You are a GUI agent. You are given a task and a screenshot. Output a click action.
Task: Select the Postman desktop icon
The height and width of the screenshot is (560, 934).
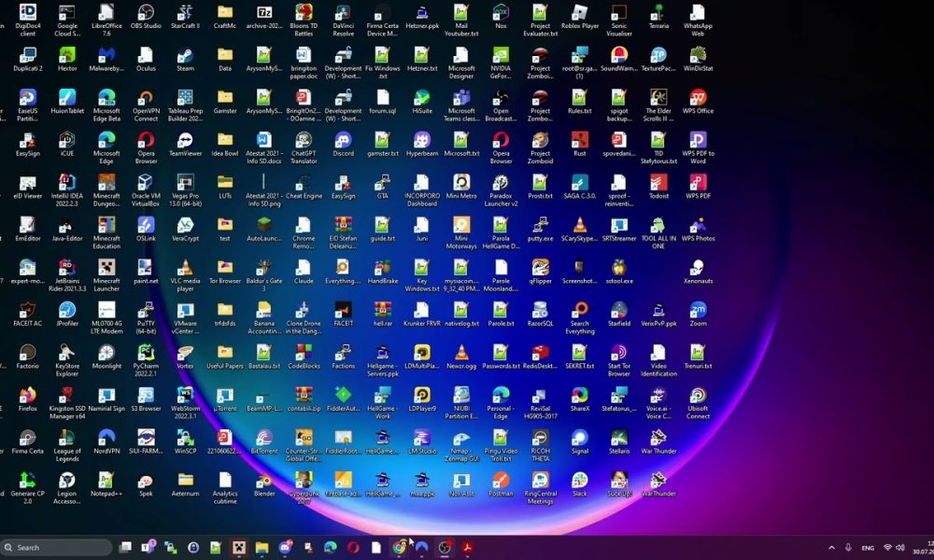pyautogui.click(x=501, y=480)
